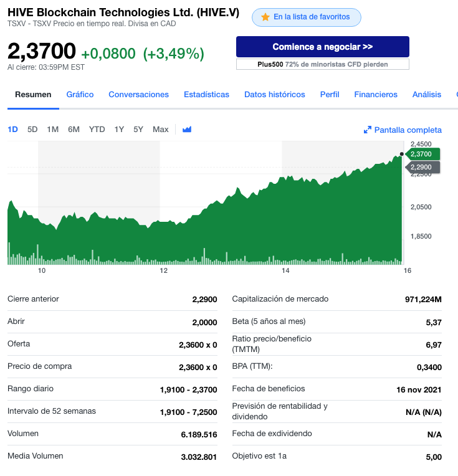
Task: Click 'Pantalla completa' link
Action: tap(408, 130)
